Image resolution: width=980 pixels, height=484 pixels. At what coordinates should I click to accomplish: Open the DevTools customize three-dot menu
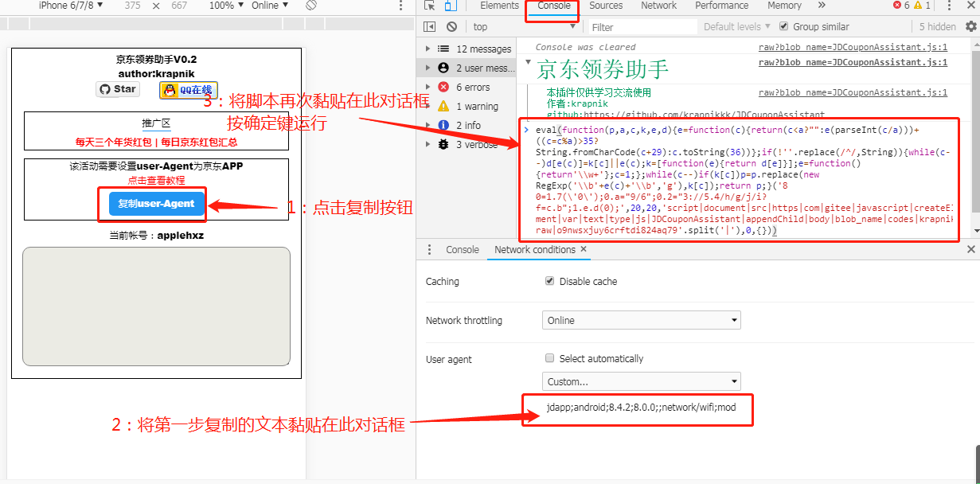click(951, 6)
